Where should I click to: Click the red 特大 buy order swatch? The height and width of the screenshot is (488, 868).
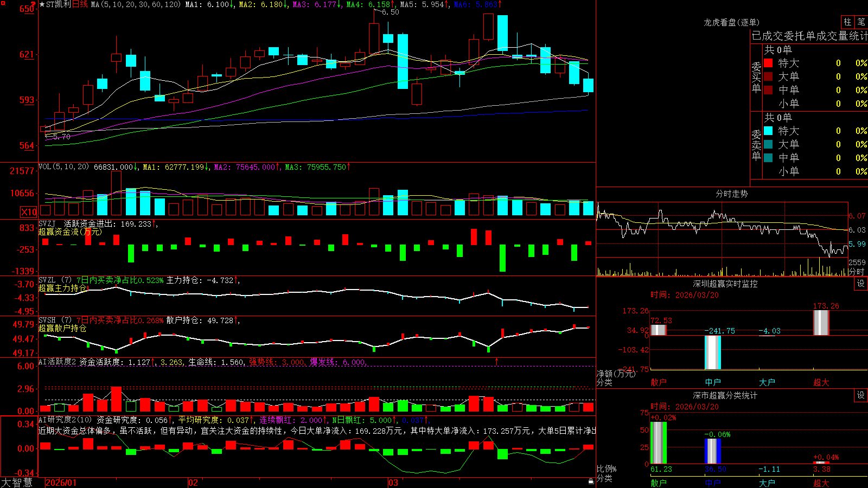coord(768,63)
